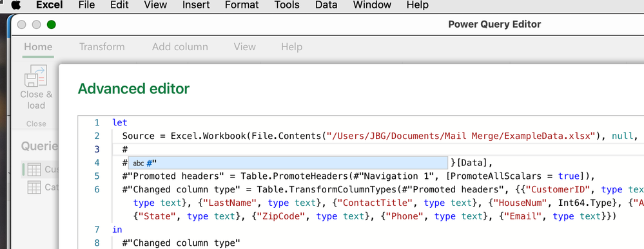Click #"Changed column type" on line 8

point(181,243)
